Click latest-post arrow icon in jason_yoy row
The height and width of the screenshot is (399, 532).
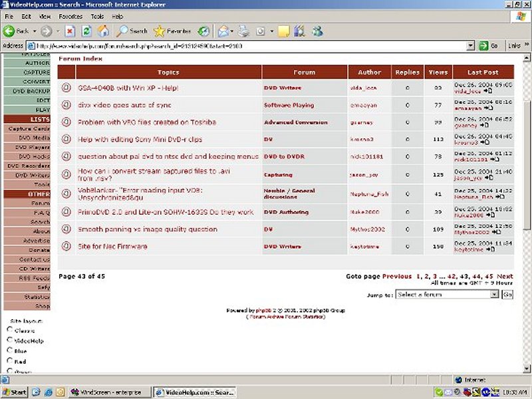[x=489, y=178]
